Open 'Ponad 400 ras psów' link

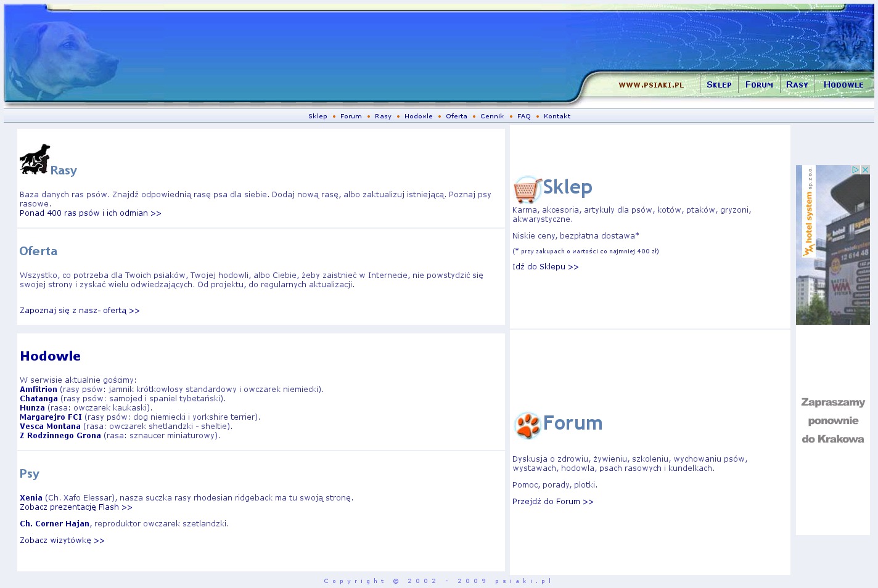pyautogui.click(x=90, y=213)
